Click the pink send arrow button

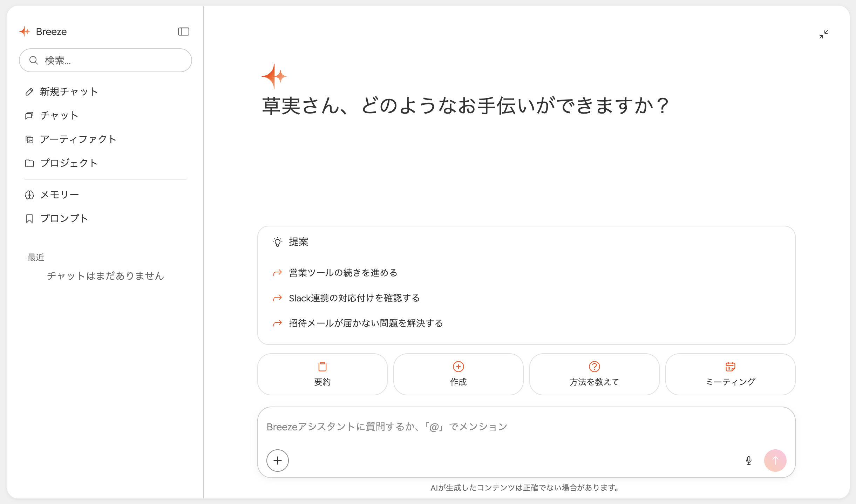[775, 460]
